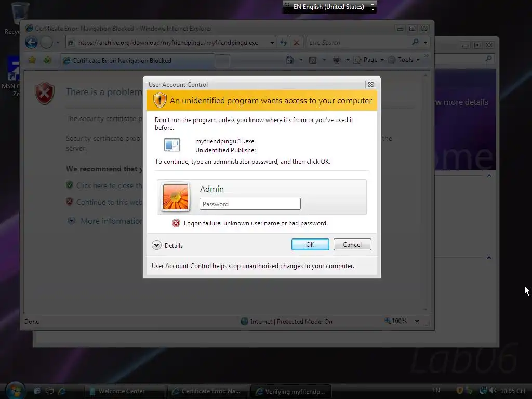Click the page scrollbar down arrow

point(425,310)
